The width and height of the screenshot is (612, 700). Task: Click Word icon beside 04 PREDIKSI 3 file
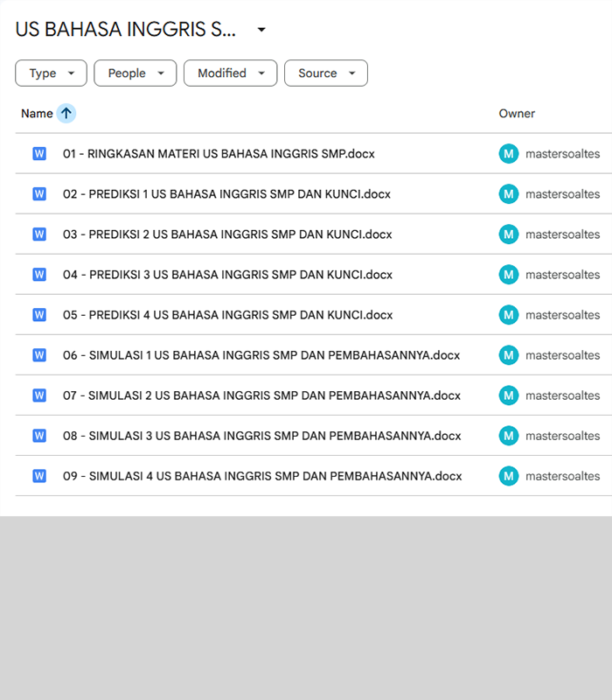coord(39,275)
